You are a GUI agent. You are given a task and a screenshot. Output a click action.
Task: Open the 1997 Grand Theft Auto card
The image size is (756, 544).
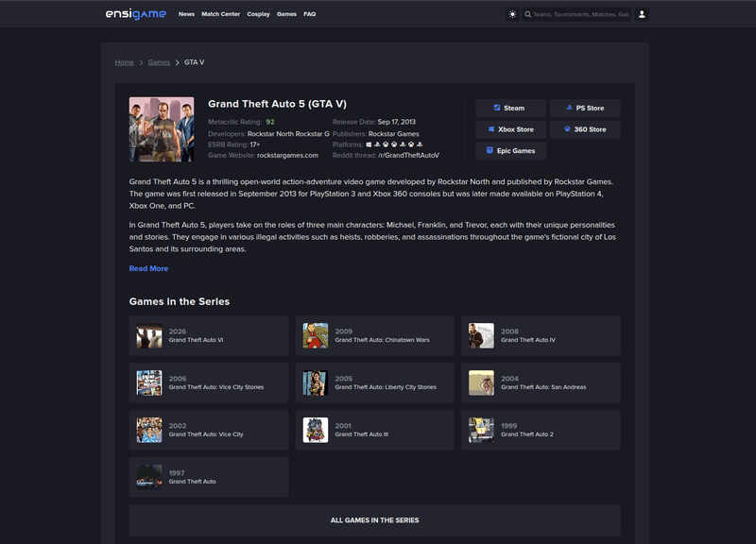(x=209, y=477)
